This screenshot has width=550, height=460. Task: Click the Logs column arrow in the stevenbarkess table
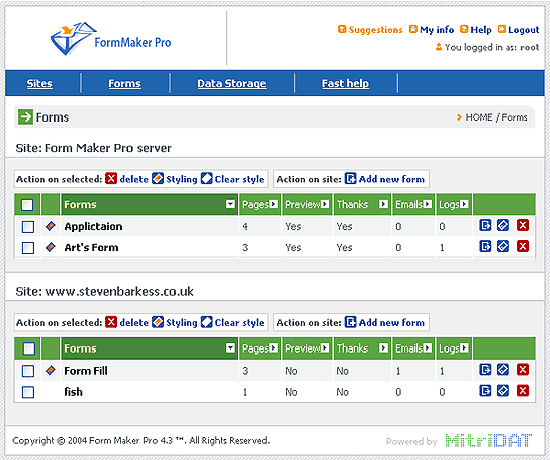[x=464, y=348]
